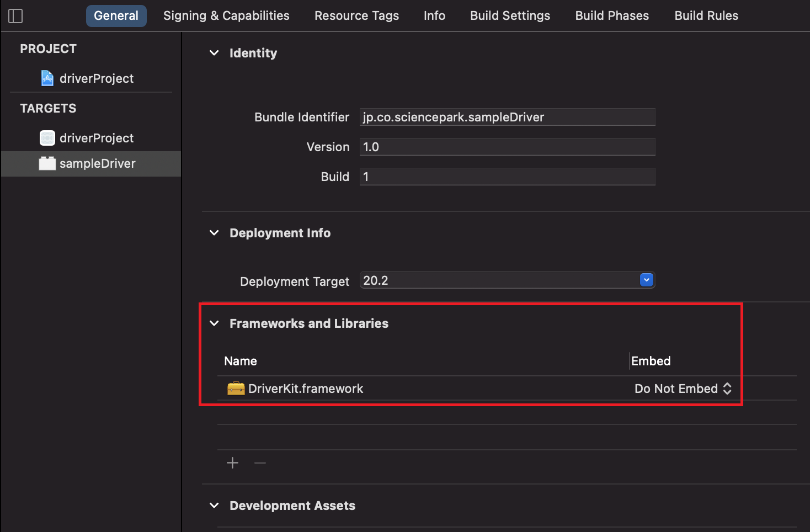
Task: Click the Deployment Target dropdown arrow icon
Action: [x=646, y=280]
